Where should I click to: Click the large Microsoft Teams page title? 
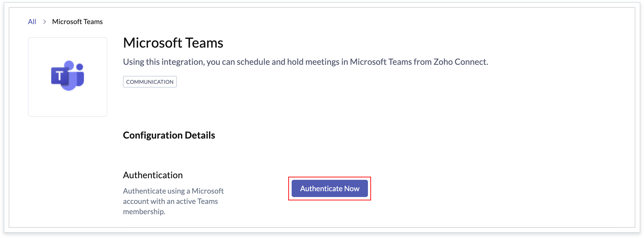click(173, 43)
